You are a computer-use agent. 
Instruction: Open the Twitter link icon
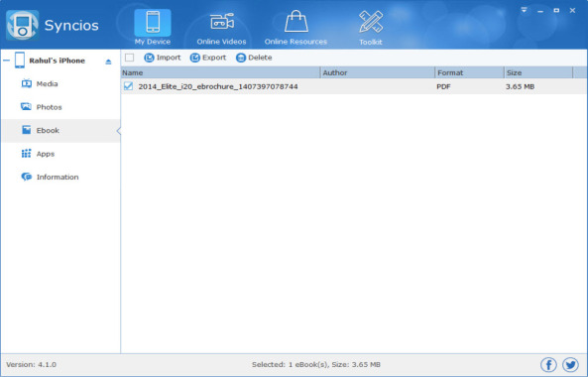click(x=570, y=364)
